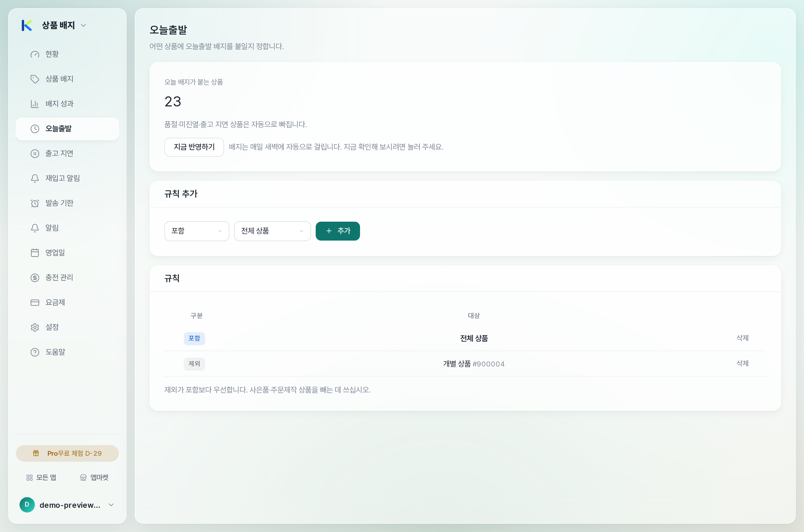
Task: Open the 전체 상품 target dropdown
Action: [x=273, y=231]
